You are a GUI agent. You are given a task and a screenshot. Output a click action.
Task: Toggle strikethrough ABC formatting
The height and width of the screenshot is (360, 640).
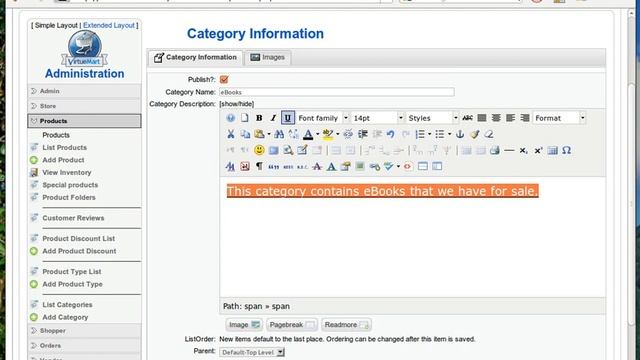coord(467,118)
